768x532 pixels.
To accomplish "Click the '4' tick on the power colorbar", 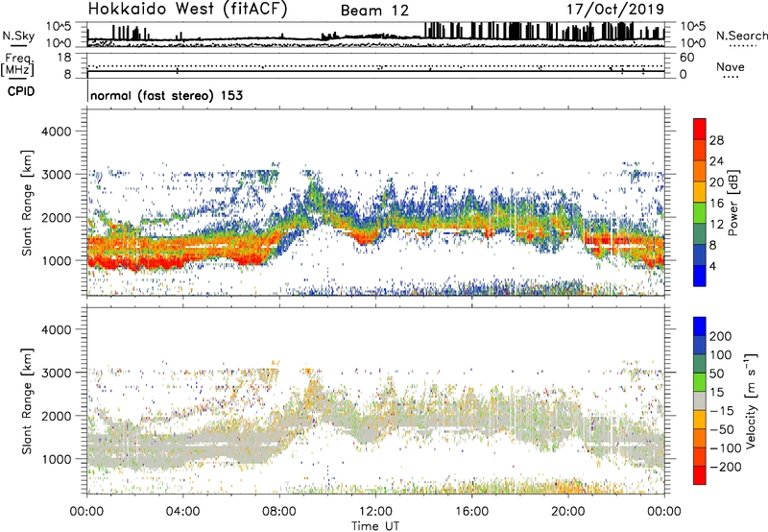I will (x=712, y=266).
